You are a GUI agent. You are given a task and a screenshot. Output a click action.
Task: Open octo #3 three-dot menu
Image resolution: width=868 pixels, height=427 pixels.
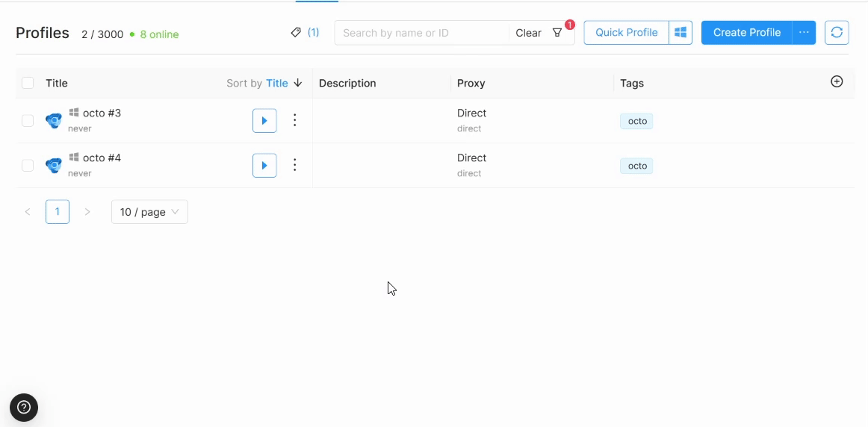point(295,120)
